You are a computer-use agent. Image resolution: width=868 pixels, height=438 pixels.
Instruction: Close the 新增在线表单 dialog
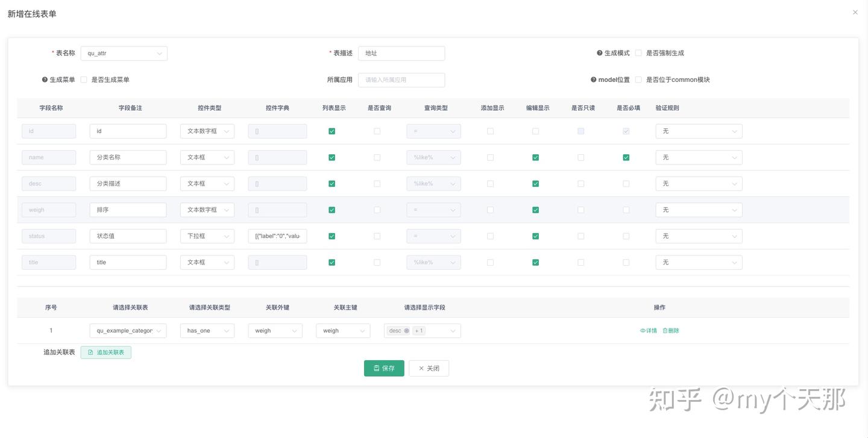855,12
